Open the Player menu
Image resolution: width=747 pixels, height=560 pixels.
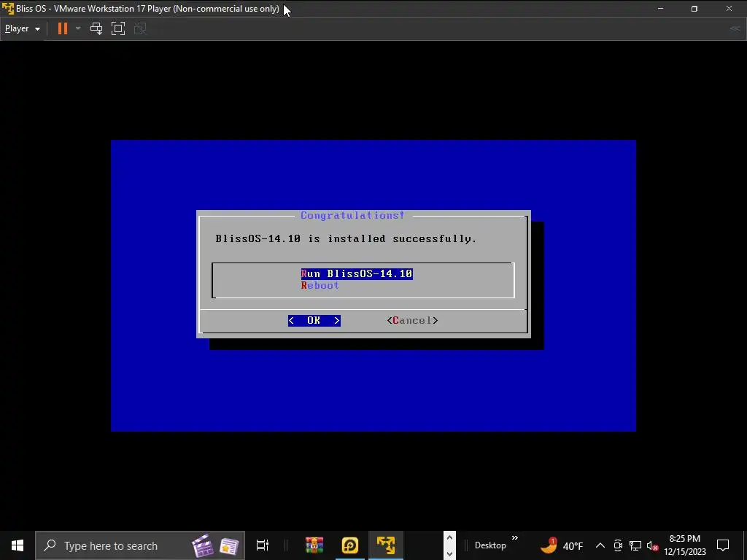click(x=23, y=28)
